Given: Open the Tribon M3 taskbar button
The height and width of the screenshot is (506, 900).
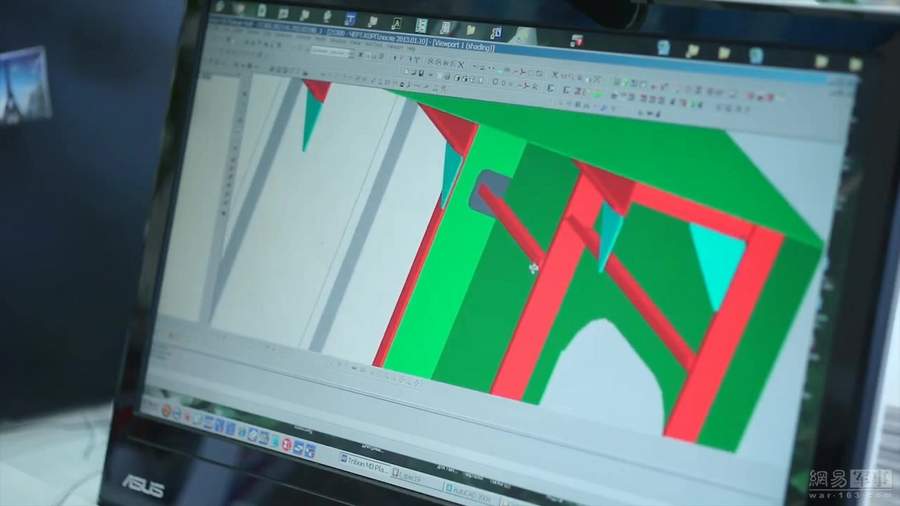Looking at the screenshot, I should (364, 464).
